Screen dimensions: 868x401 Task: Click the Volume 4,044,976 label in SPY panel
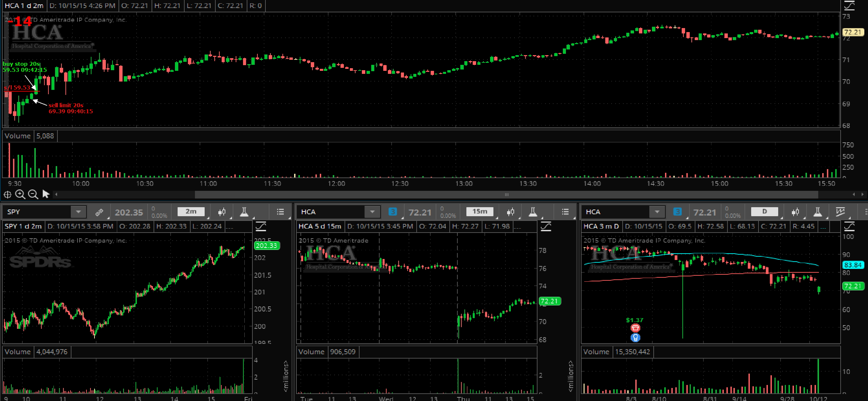click(x=36, y=352)
